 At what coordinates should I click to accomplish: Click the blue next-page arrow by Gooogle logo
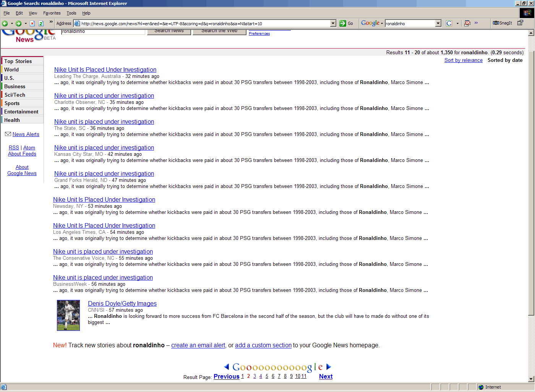pyautogui.click(x=328, y=367)
